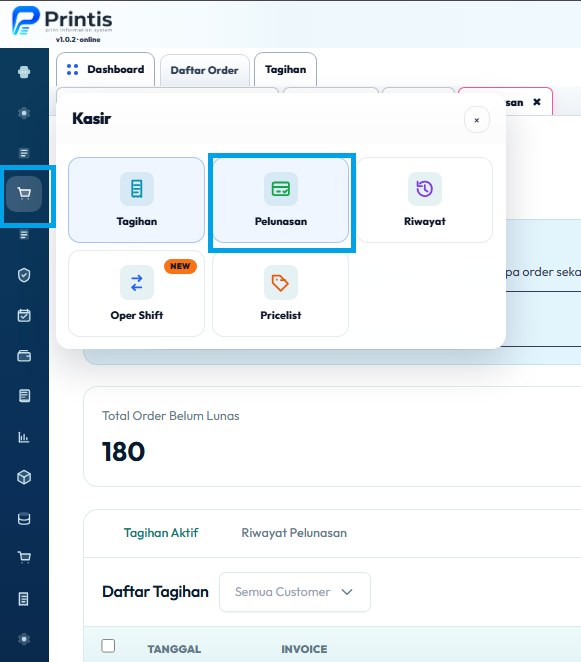Open the shield checkmark icon in sidebar
Image resolution: width=581 pixels, height=662 pixels.
pos(24,275)
